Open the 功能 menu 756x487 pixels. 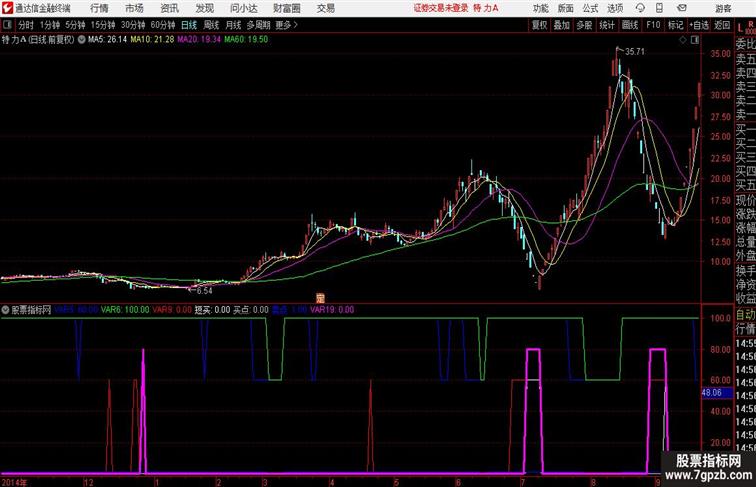[x=540, y=8]
